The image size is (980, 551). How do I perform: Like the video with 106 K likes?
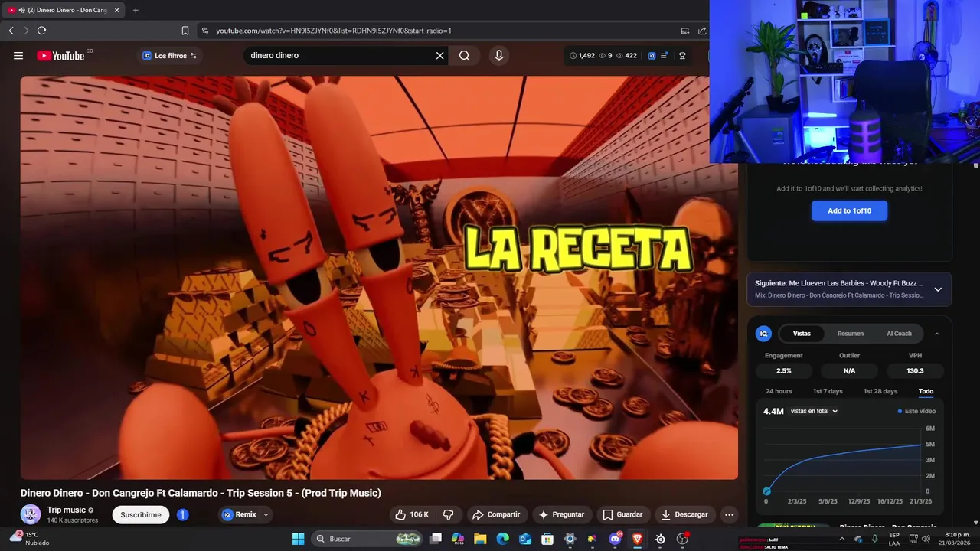pyautogui.click(x=412, y=514)
